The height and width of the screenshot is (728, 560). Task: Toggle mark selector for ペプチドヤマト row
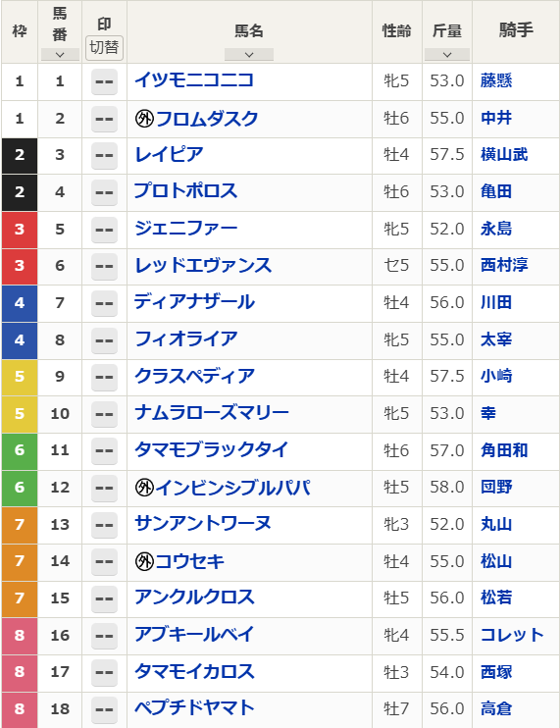pyautogui.click(x=104, y=709)
